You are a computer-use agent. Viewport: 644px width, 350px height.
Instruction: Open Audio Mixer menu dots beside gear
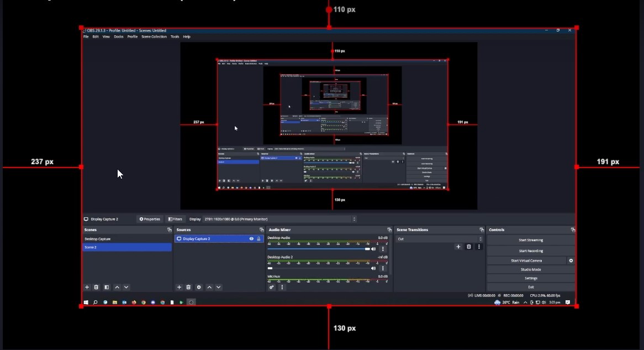[x=282, y=287]
